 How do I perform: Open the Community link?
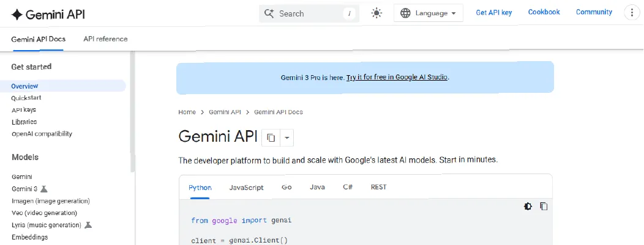click(x=594, y=12)
